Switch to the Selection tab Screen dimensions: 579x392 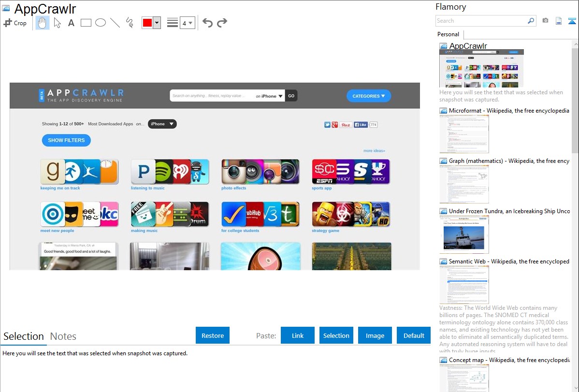pos(24,336)
